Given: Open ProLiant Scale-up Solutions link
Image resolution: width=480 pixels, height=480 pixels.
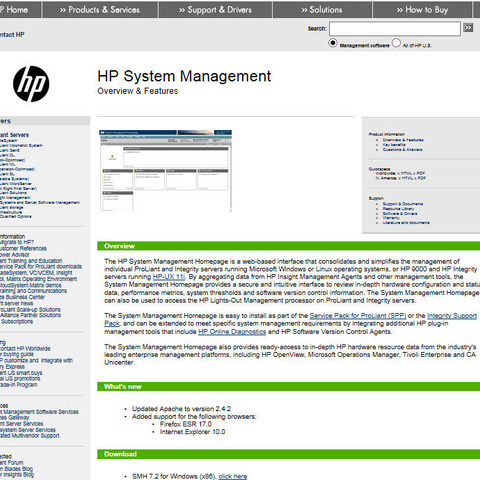Looking at the screenshot, I should click(30, 310).
